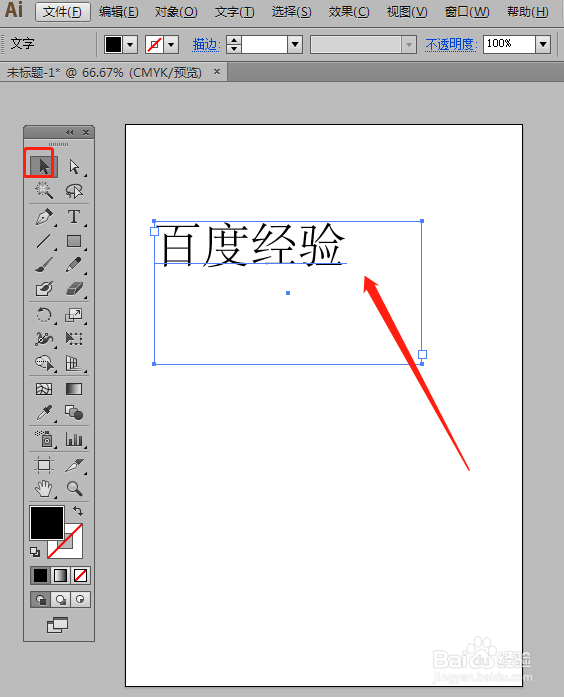Screen dimensions: 564x697
Task: Pick the Mesh tool
Action: point(44,389)
